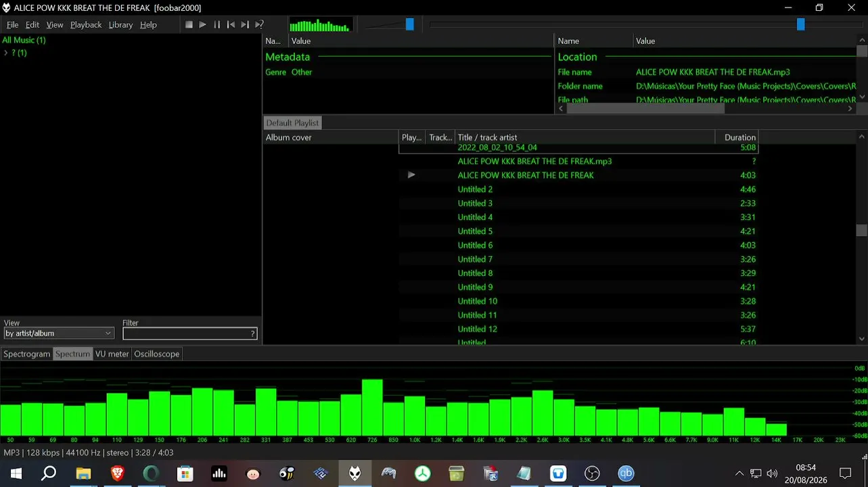Play a random track

coord(259,24)
